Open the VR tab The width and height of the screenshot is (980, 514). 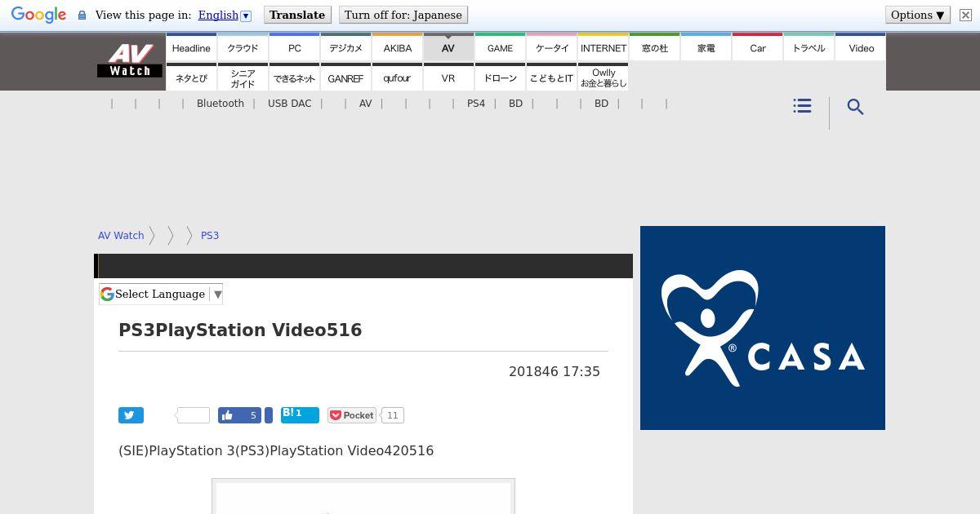tap(448, 78)
